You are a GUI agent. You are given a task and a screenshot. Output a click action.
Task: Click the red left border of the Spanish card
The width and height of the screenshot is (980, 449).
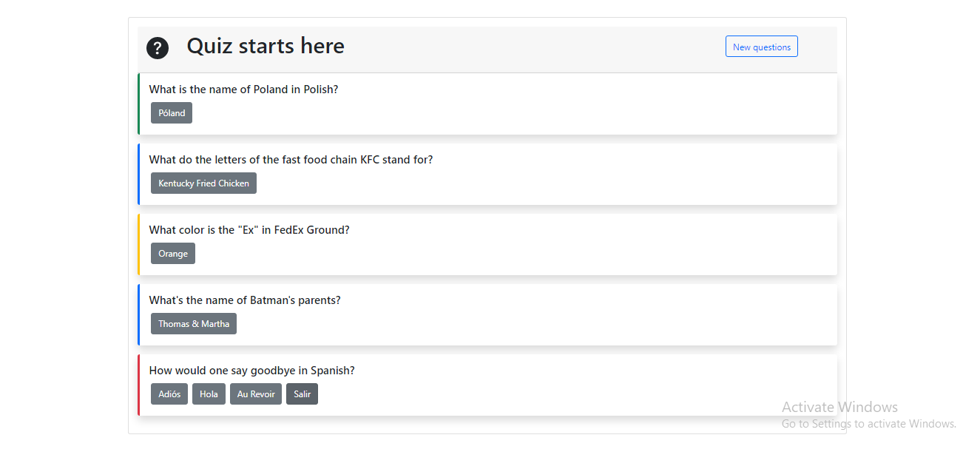tap(138, 385)
